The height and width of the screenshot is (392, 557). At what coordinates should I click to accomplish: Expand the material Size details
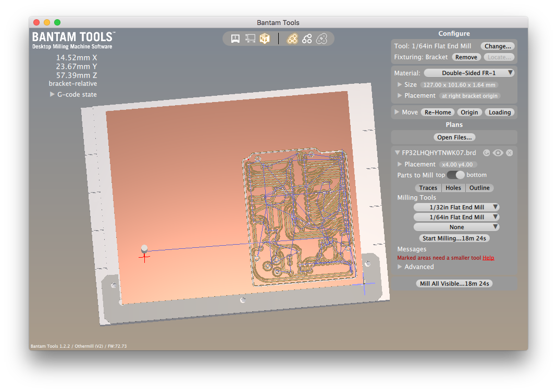[x=400, y=84]
